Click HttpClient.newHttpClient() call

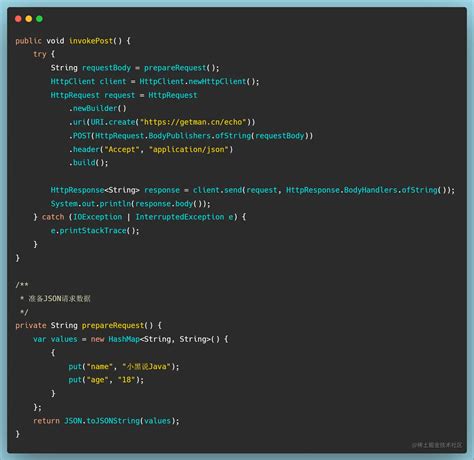[199, 82]
